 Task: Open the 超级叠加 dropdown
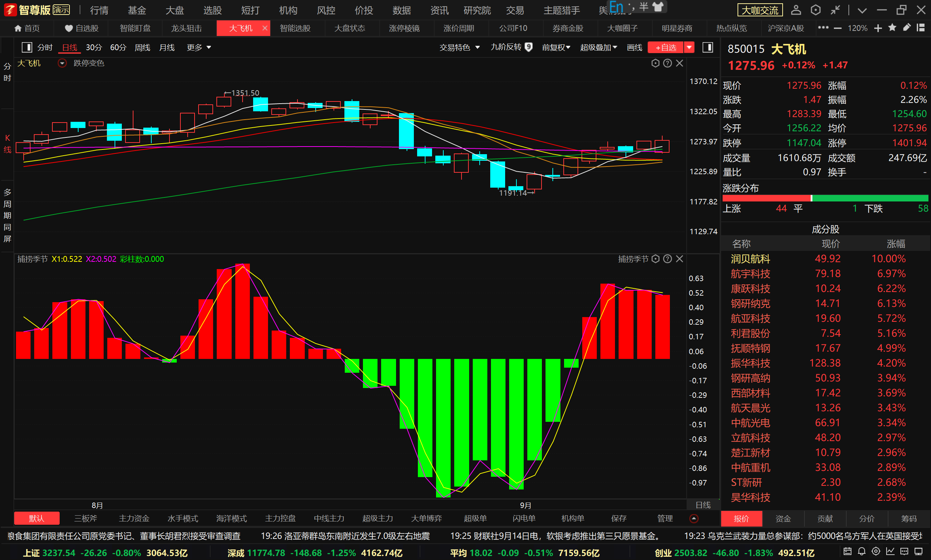pyautogui.click(x=599, y=48)
